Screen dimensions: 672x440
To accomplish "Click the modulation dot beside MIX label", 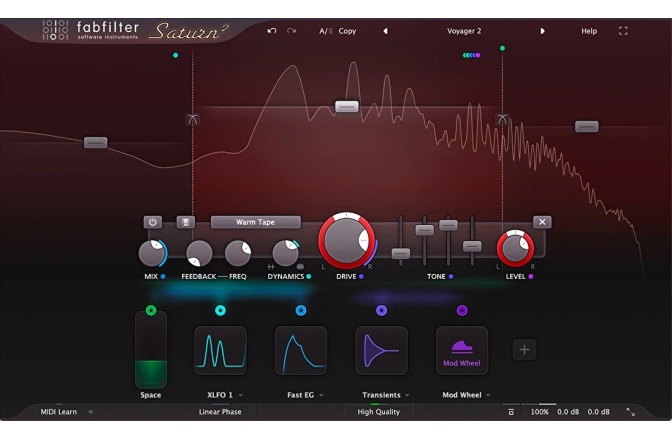I will coord(163,276).
